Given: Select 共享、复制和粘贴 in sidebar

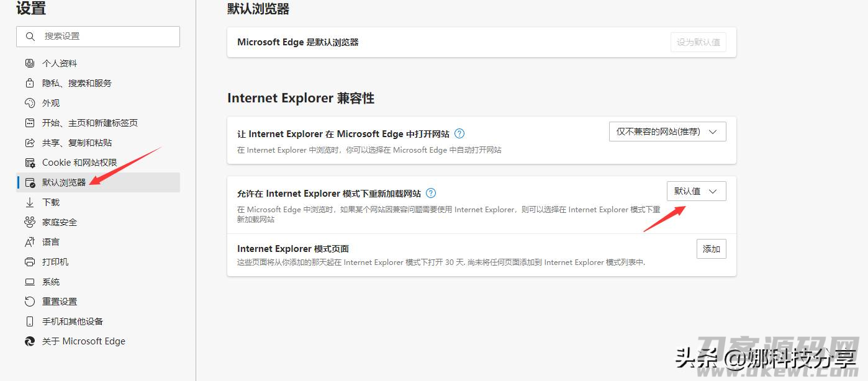Looking at the screenshot, I should 98,143.
